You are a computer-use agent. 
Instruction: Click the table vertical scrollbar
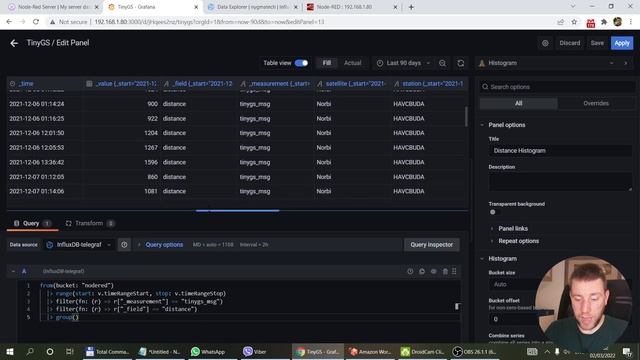click(x=466, y=116)
